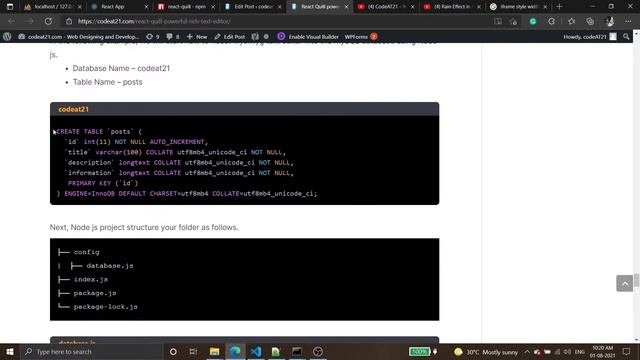
Task: Click the 'PRIMARY KEY' code line
Action: (103, 183)
